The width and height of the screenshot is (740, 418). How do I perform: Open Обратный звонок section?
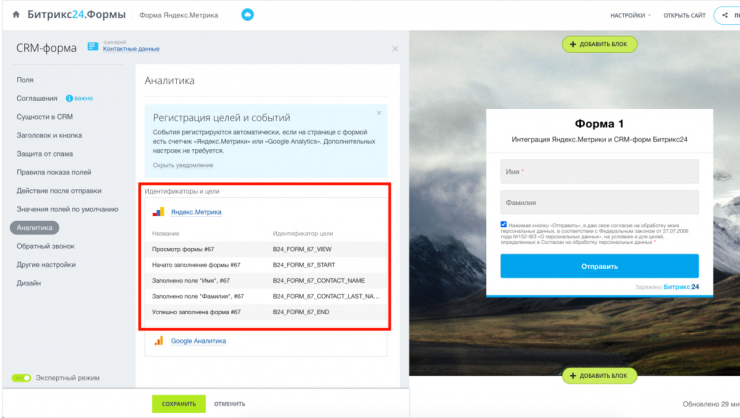45,246
